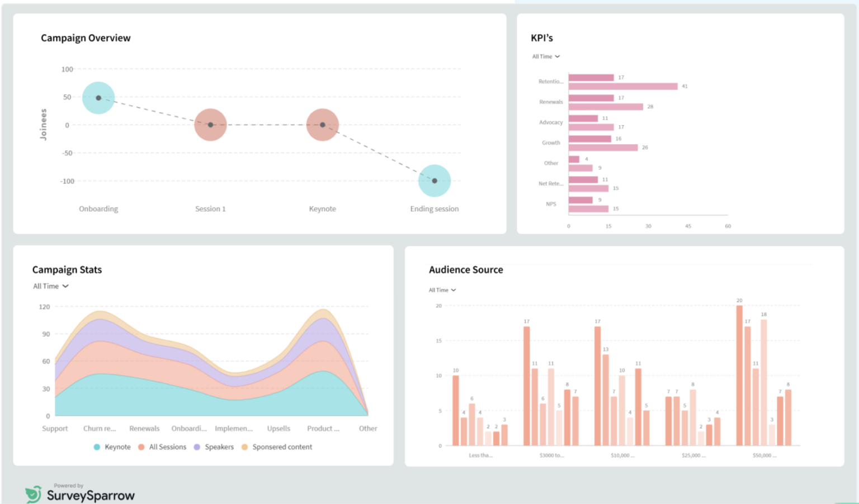The image size is (859, 504).
Task: Select the Ending session bubble
Action: [435, 180]
